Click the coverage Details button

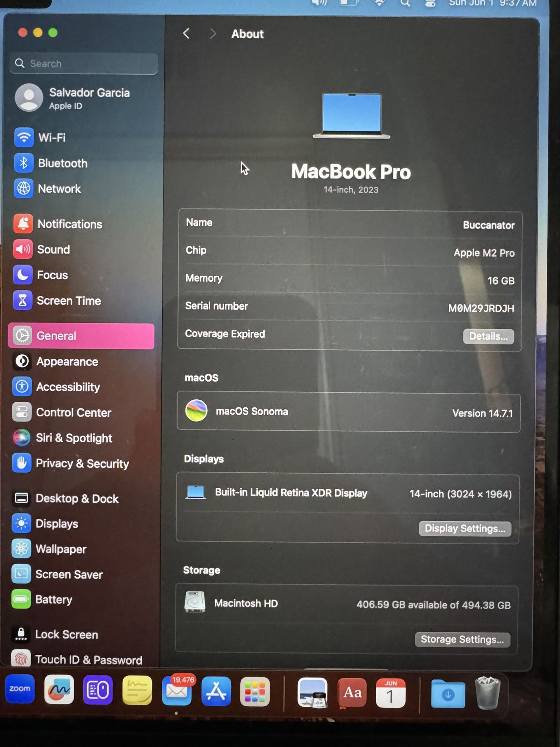click(488, 337)
